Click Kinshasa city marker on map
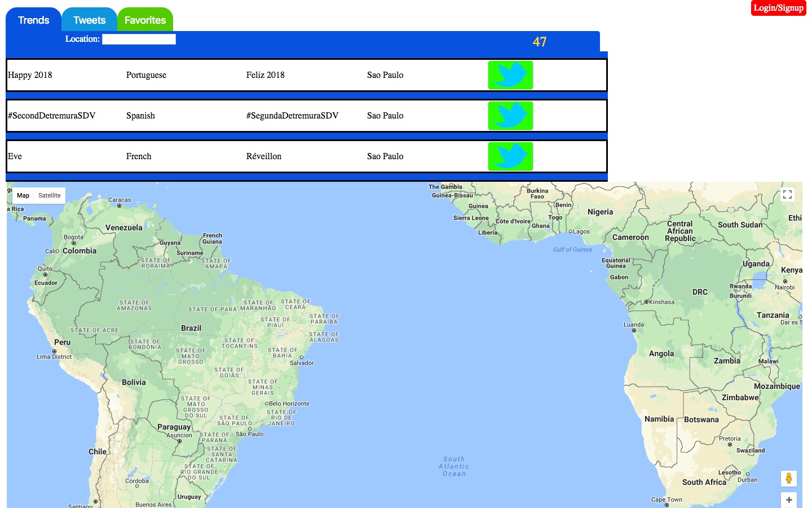The height and width of the screenshot is (508, 812). (x=647, y=302)
